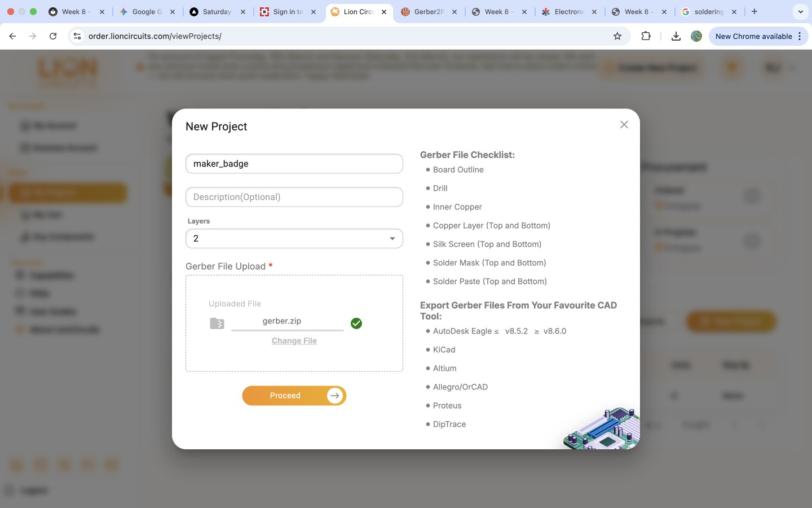This screenshot has height=508, width=812.
Task: Reload the Lion Circuits page
Action: [53, 36]
